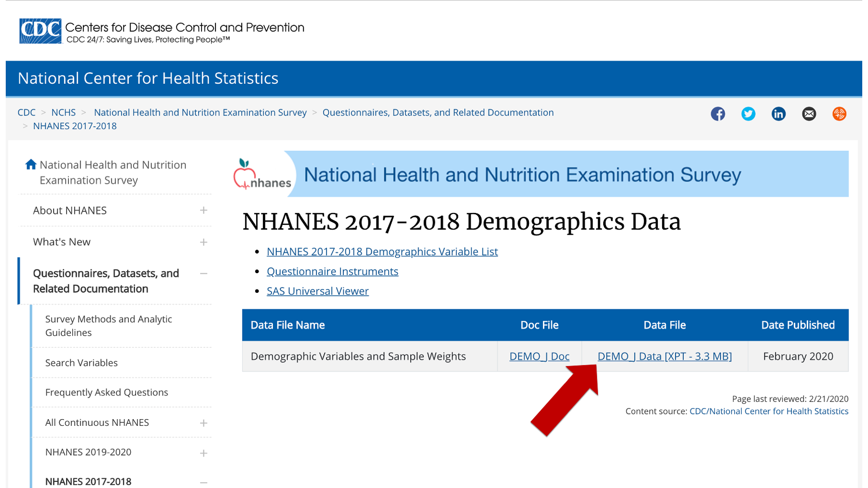Screen dimensions: 868x488
Task: Download DEMO_J Data XPT file
Action: (665, 356)
